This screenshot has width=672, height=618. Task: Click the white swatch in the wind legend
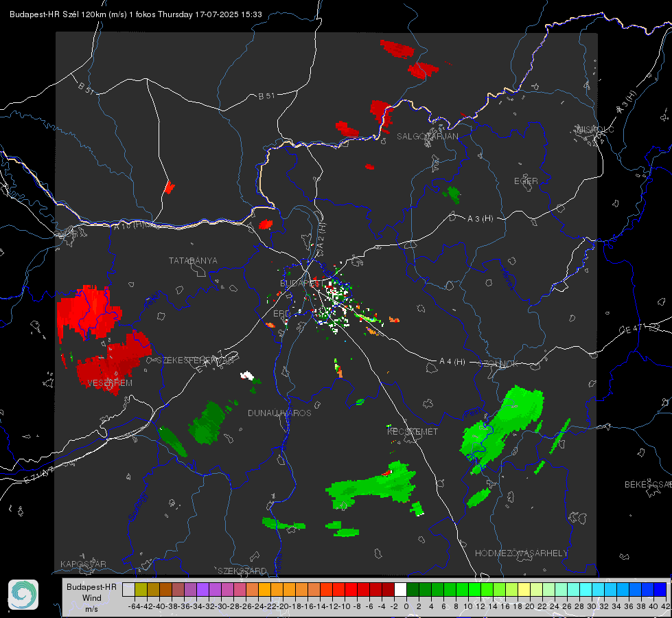[400, 589]
